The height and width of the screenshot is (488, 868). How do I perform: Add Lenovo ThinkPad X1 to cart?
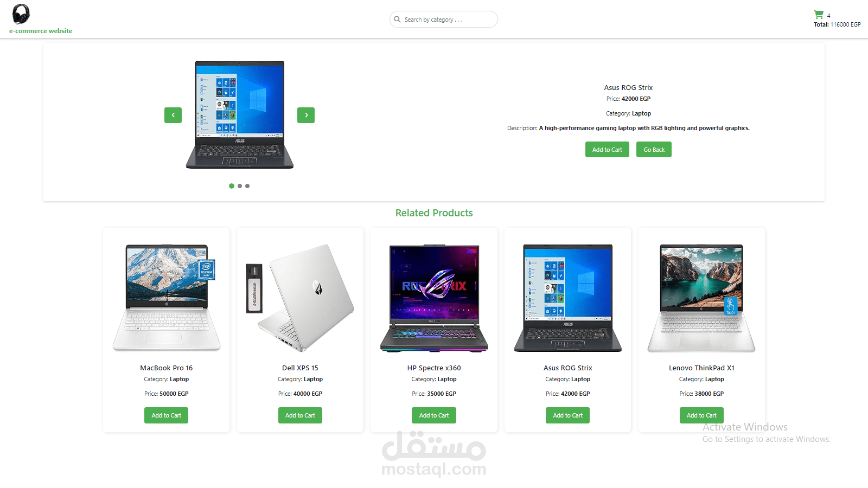(x=701, y=415)
